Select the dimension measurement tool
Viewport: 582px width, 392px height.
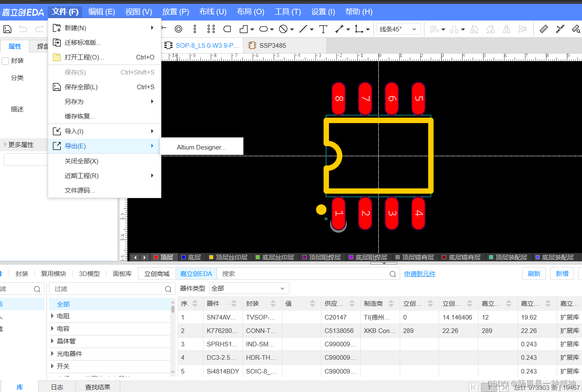(x=339, y=29)
